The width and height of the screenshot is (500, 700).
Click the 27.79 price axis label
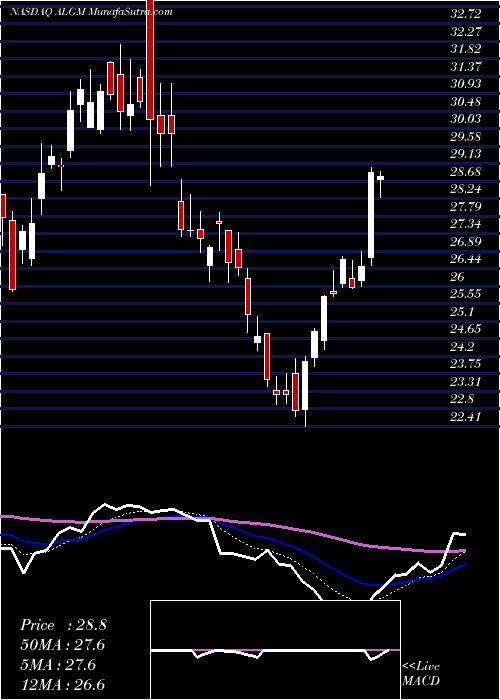466,207
